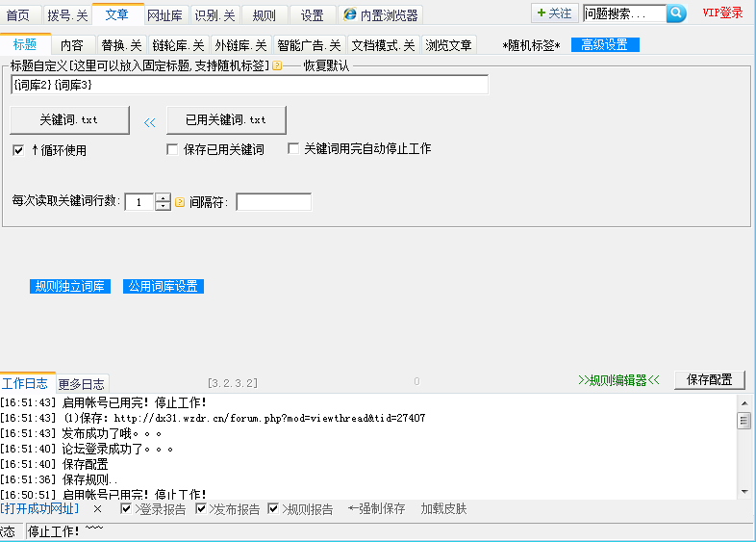Toggle the 登录报告 checkbox
This screenshot has height=542, width=756.
(126, 508)
